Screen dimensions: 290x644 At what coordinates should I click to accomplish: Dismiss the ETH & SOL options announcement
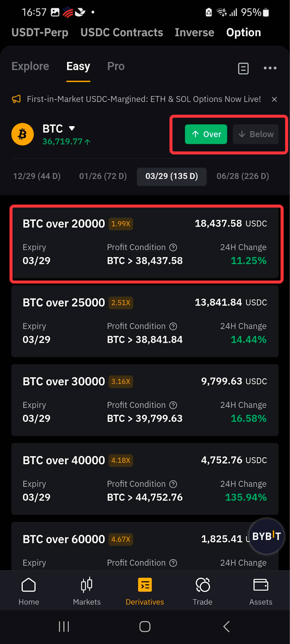pyautogui.click(x=274, y=99)
